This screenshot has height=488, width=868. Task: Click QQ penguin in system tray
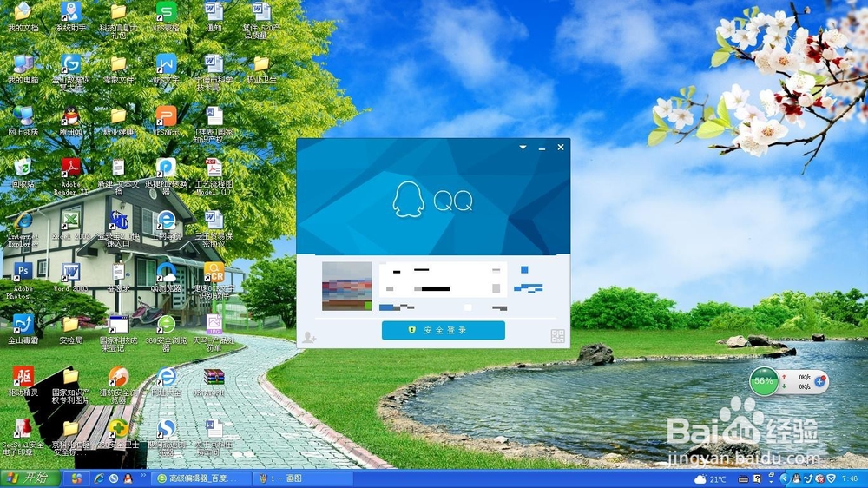point(795,478)
